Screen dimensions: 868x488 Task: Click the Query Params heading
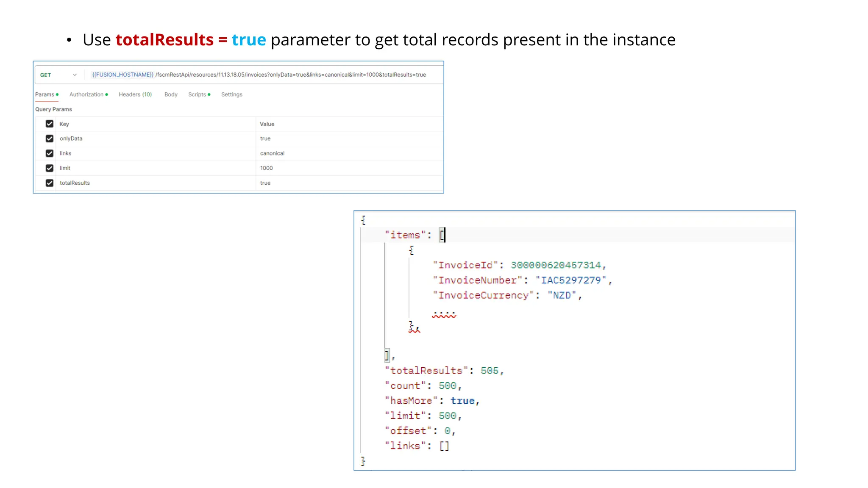click(53, 109)
